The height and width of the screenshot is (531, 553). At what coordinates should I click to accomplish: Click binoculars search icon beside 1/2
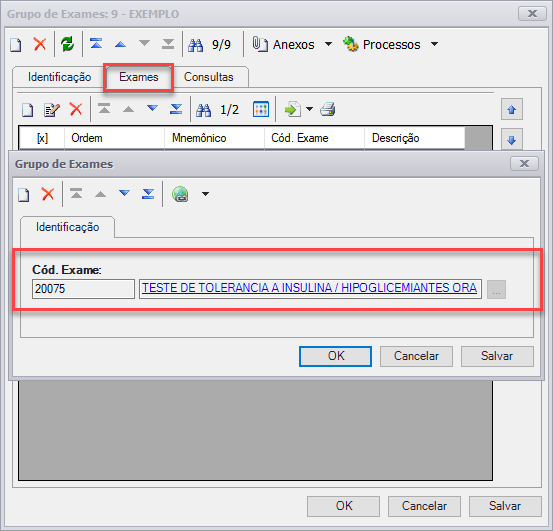(x=203, y=110)
